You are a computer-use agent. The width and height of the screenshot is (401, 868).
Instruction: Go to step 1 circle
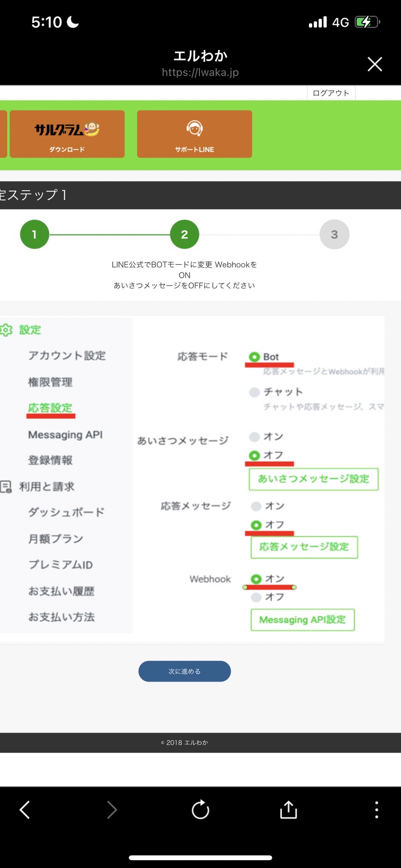(35, 235)
